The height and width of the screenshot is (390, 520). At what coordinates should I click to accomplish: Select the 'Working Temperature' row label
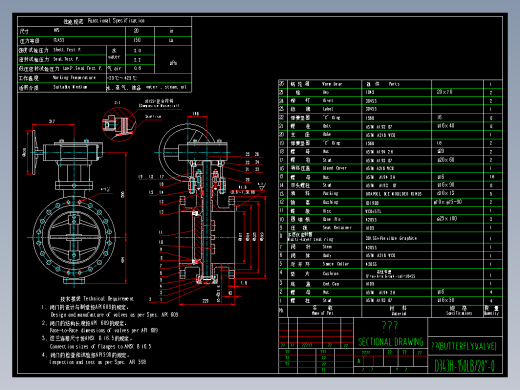[74, 78]
